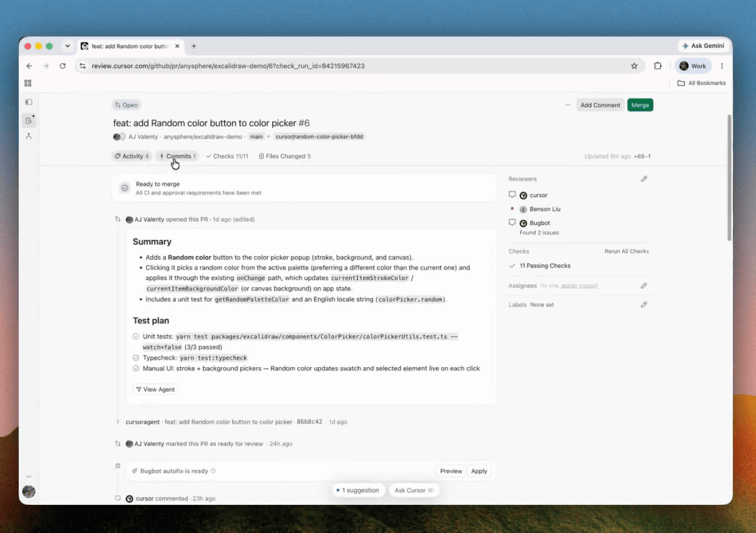Click the site info icon in address bar
Screen dimensions: 756x533
[x=82, y=66]
